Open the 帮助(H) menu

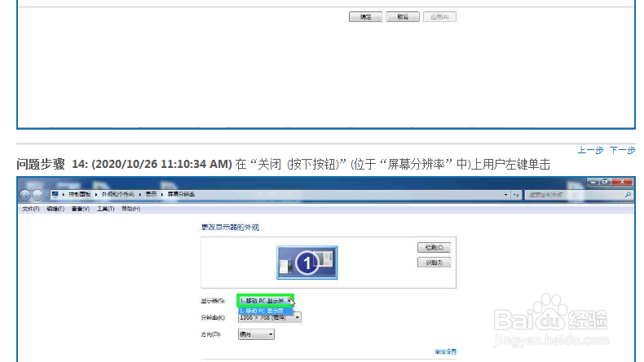coord(131,210)
